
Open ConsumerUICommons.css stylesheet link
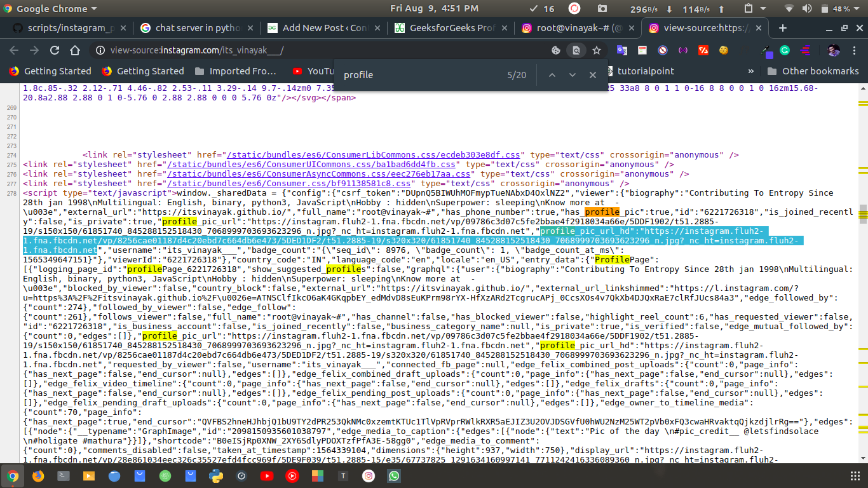click(313, 165)
